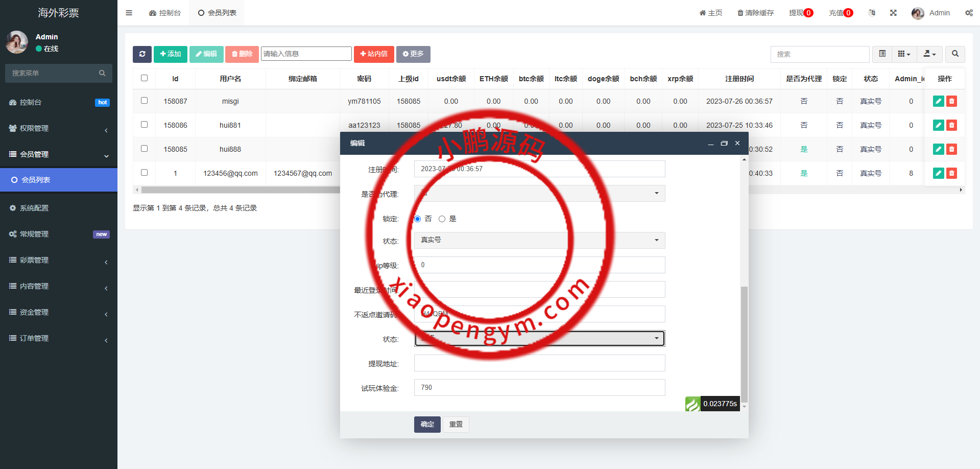Click the 重置 reset button

456,424
